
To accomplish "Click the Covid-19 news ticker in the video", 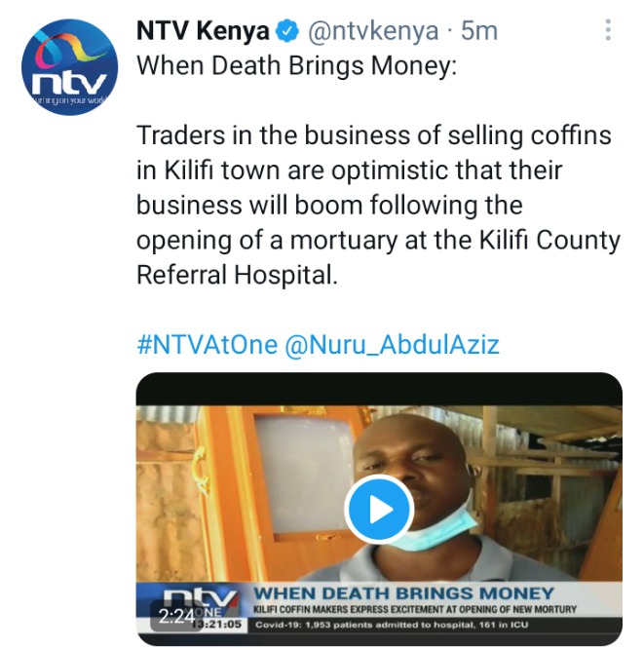I will click(x=392, y=625).
